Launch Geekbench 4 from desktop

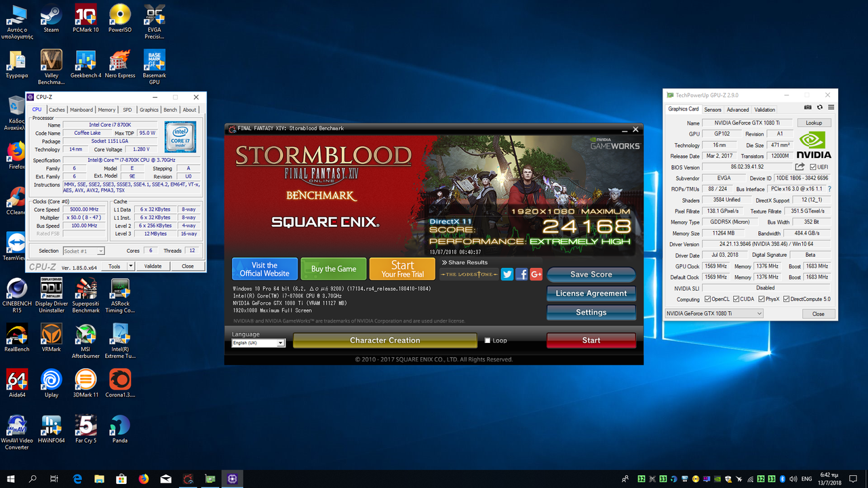[85, 64]
